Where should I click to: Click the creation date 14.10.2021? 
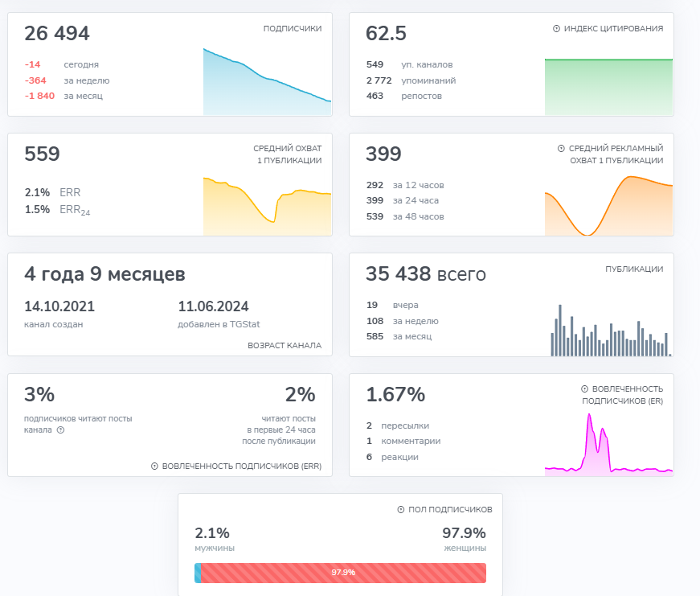click(59, 306)
